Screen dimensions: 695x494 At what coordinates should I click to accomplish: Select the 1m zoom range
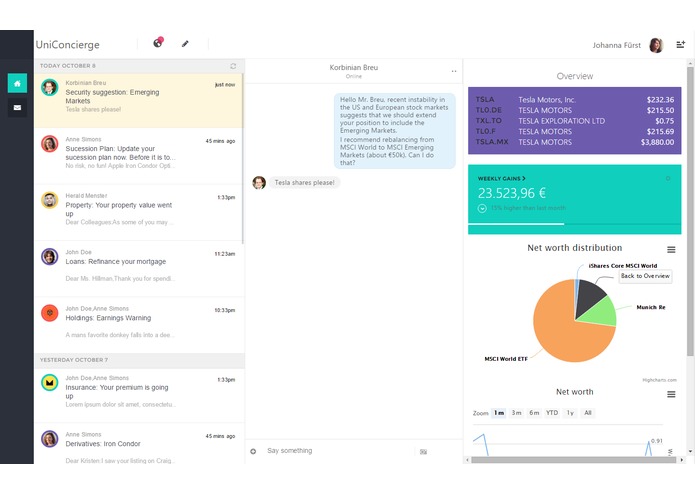point(499,413)
